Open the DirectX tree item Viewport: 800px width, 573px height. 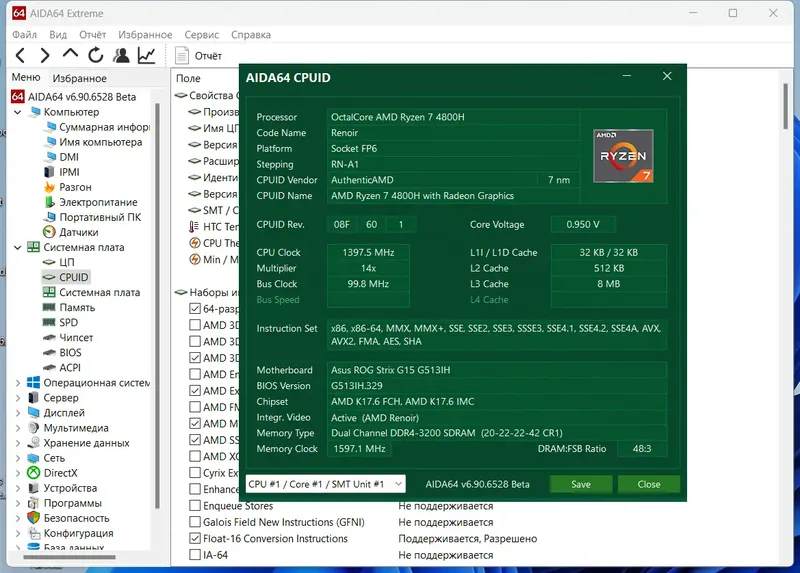(x=60, y=473)
